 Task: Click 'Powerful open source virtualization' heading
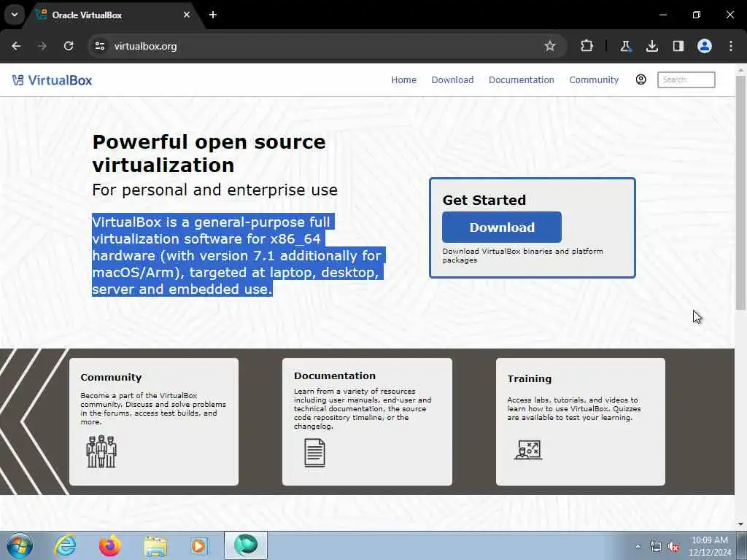coord(209,153)
